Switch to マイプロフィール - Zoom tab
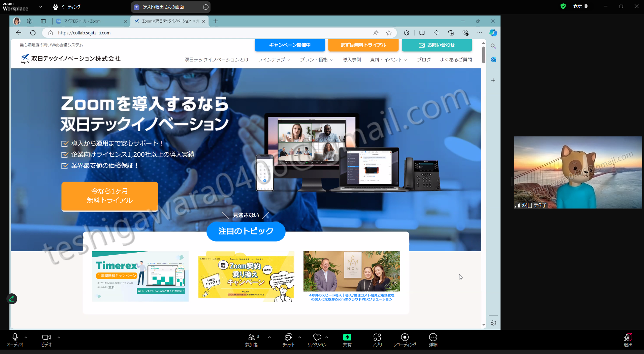The width and height of the screenshot is (644, 354). [x=91, y=21]
